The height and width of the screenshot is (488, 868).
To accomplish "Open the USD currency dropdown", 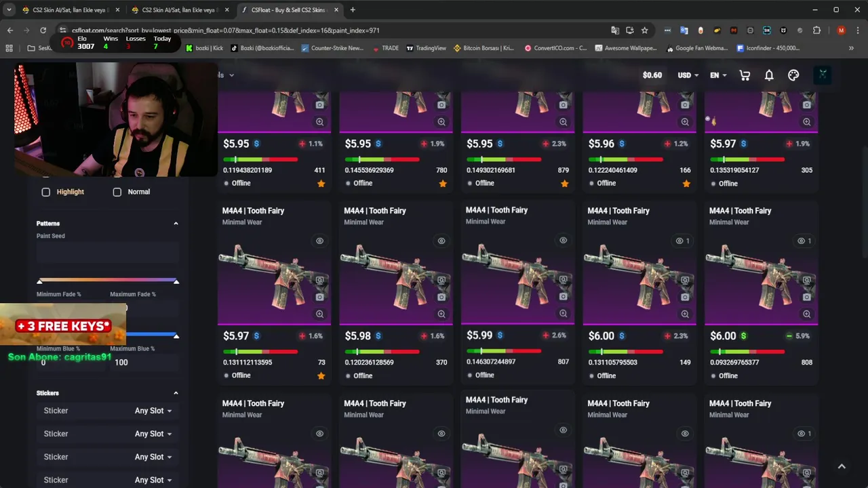I will pos(688,75).
